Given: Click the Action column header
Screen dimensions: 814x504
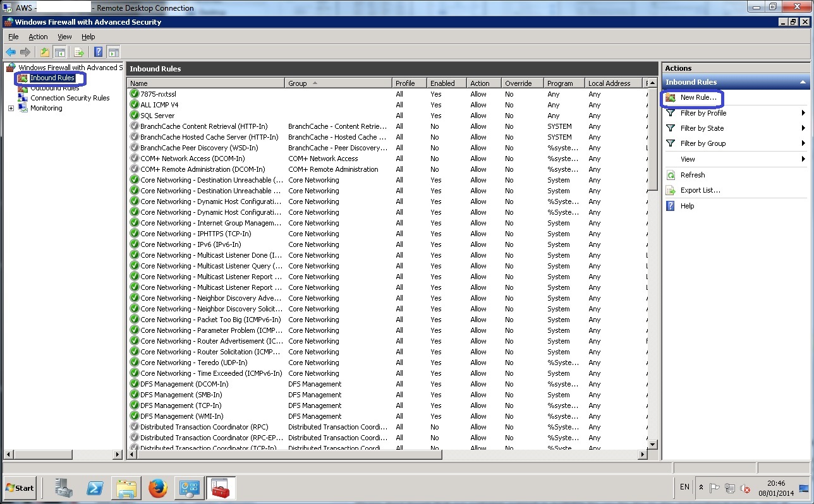Looking at the screenshot, I should [x=484, y=83].
